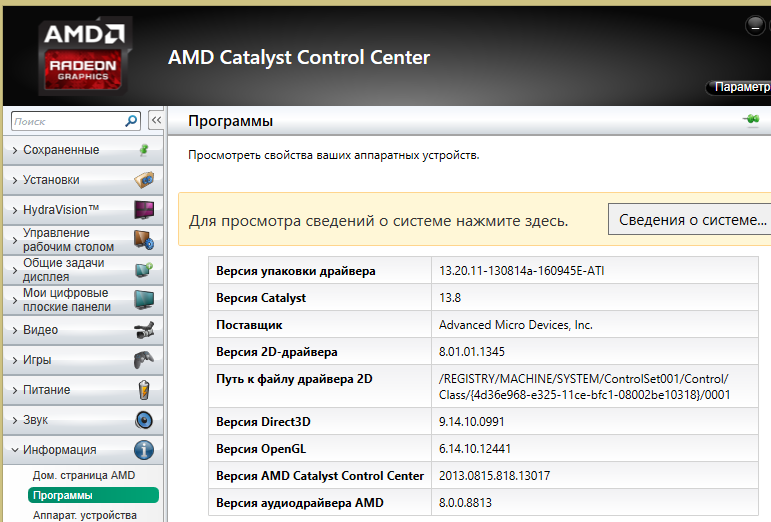Select Аппарат. устройства in sidebar

coord(85,515)
